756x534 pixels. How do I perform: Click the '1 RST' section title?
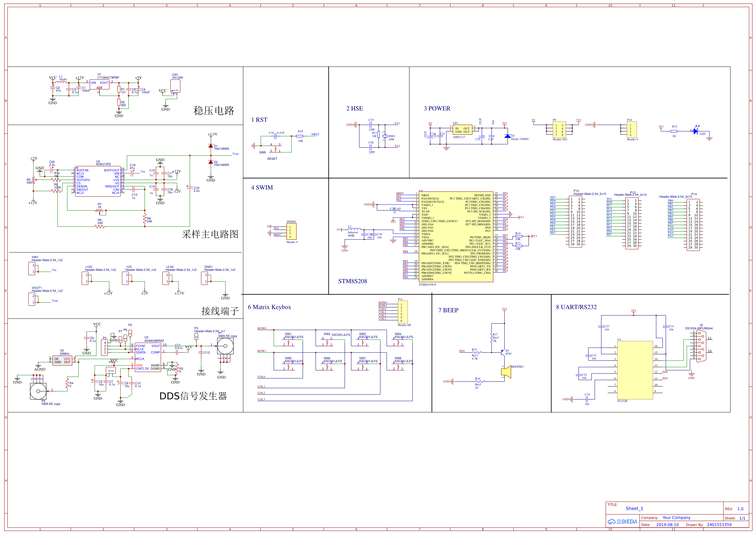coord(259,120)
